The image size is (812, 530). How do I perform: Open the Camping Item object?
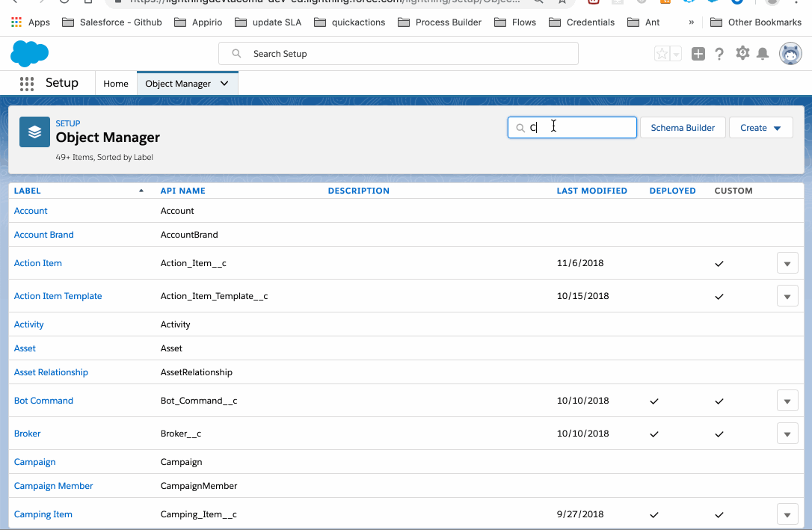click(43, 514)
